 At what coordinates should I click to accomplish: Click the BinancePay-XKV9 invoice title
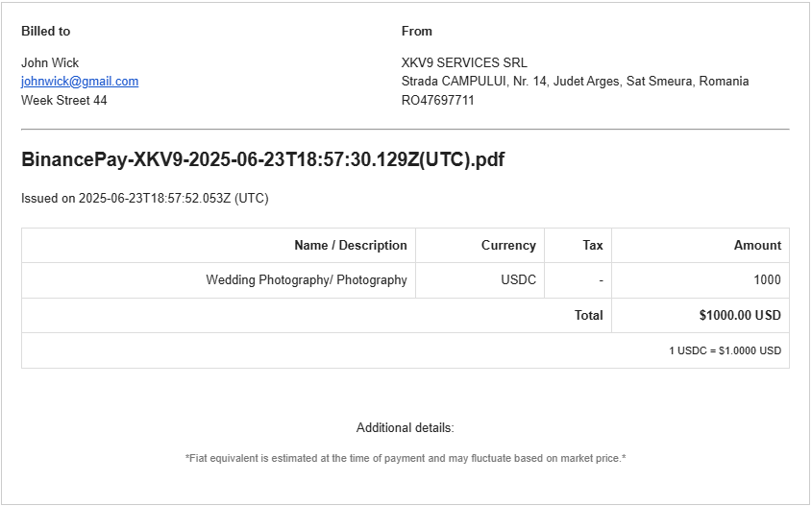click(262, 159)
